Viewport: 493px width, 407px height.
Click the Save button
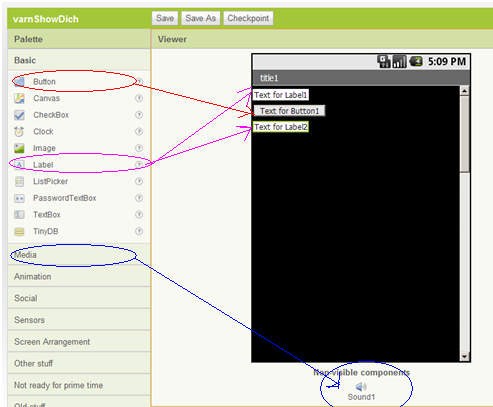click(165, 18)
